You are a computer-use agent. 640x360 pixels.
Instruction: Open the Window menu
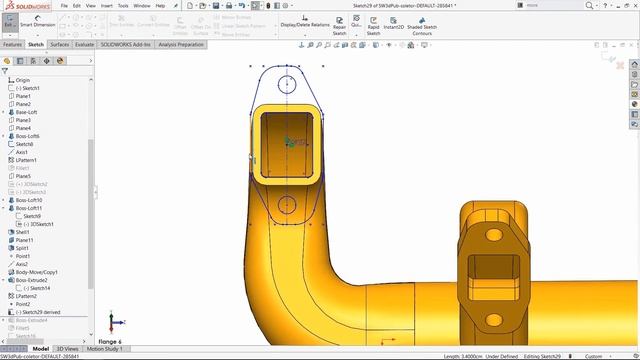[142, 6]
